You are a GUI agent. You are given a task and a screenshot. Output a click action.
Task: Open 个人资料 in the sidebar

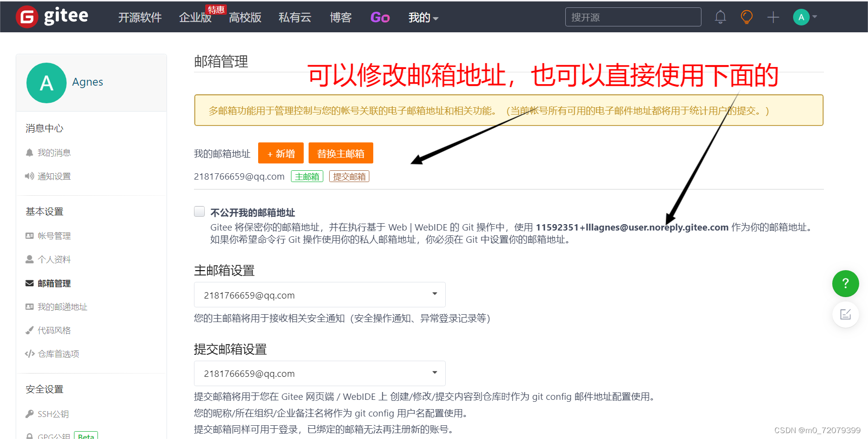(54, 259)
